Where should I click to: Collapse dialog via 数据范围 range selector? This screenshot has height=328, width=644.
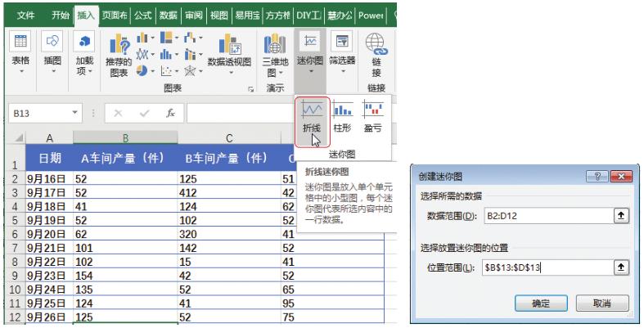[621, 215]
